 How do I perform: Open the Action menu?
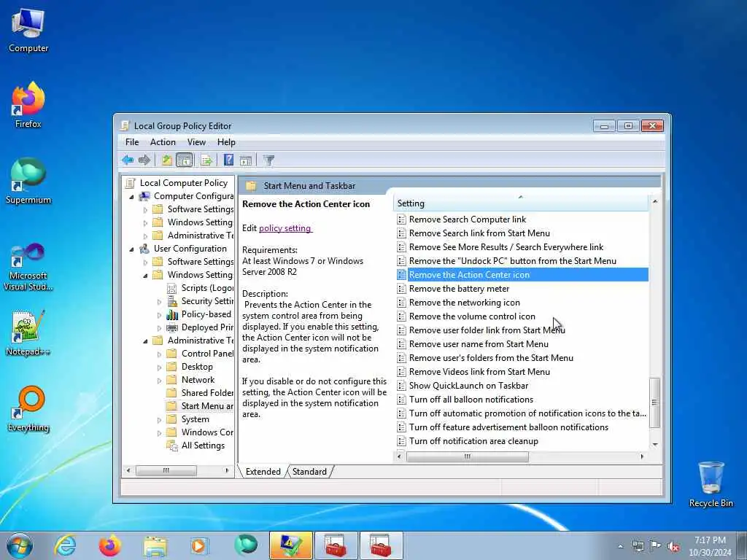click(163, 142)
